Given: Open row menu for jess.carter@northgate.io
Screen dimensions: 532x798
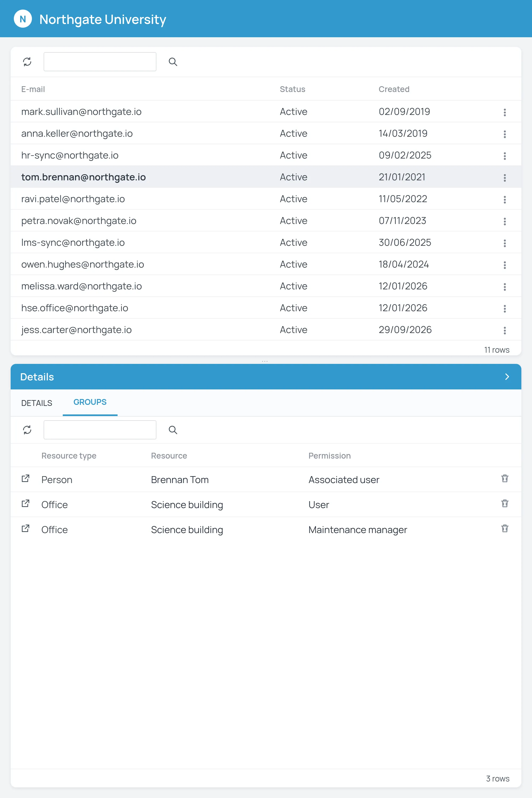Looking at the screenshot, I should pyautogui.click(x=505, y=330).
